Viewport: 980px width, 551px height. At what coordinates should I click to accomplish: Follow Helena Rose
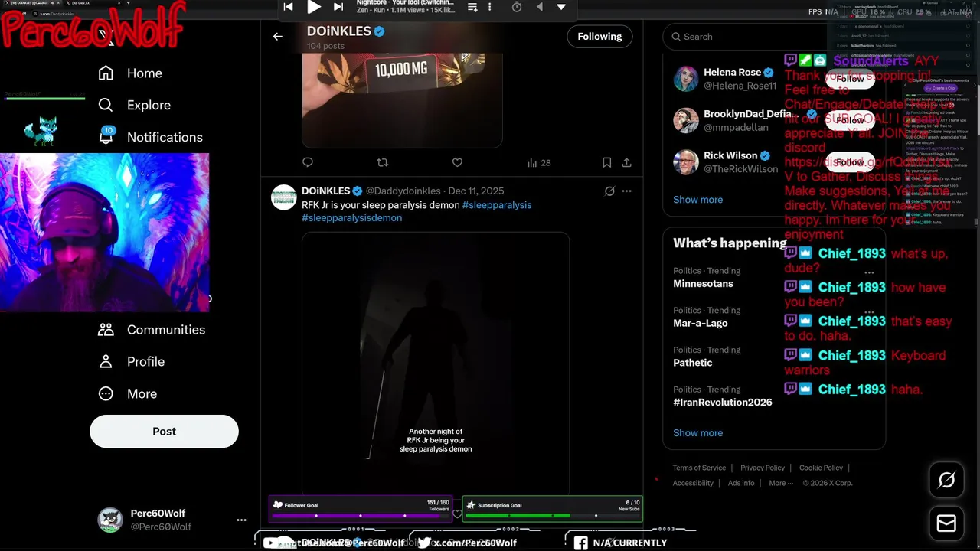click(850, 78)
